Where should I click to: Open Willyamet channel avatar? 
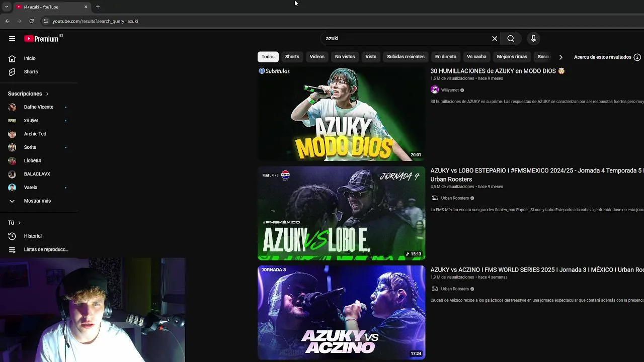coord(435,90)
